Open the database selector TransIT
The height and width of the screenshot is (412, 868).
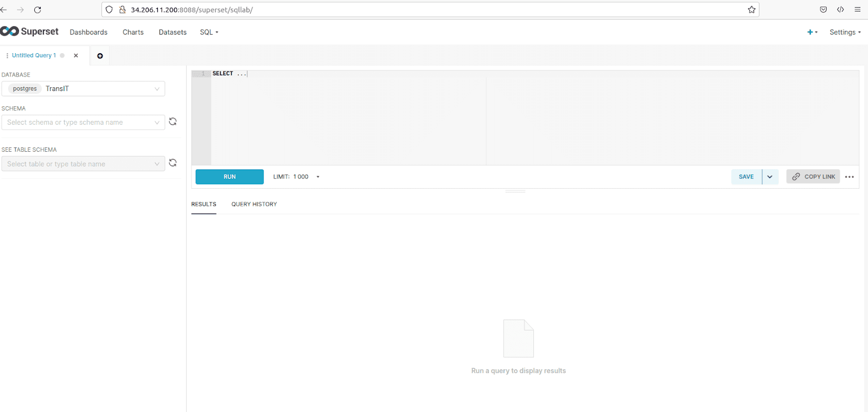(83, 88)
